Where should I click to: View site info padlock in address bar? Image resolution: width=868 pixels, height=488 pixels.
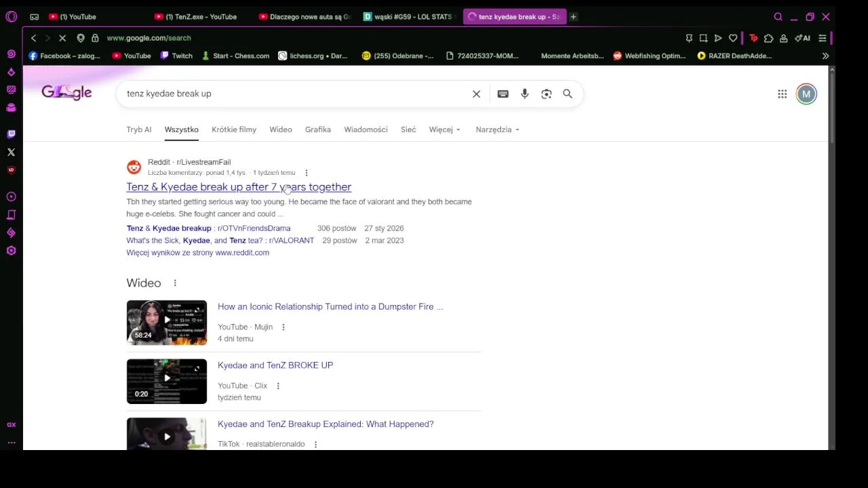(x=95, y=38)
